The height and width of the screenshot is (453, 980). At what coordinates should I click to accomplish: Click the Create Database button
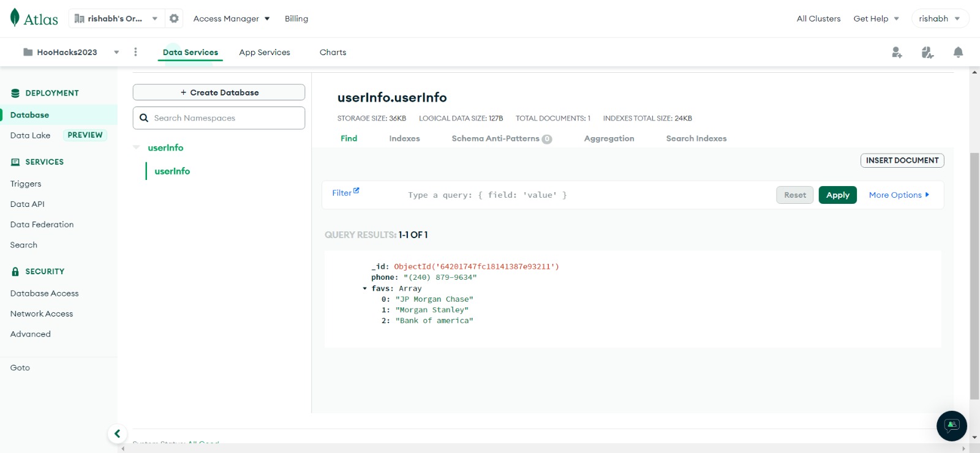tap(219, 92)
